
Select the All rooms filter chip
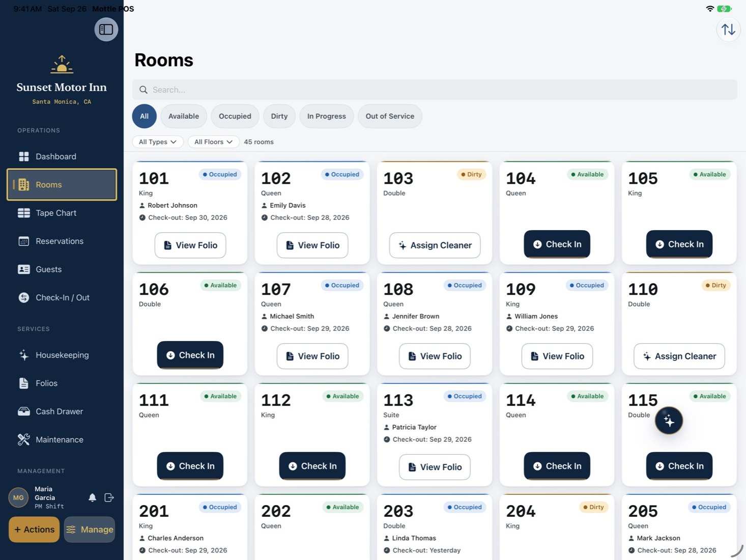pos(145,116)
